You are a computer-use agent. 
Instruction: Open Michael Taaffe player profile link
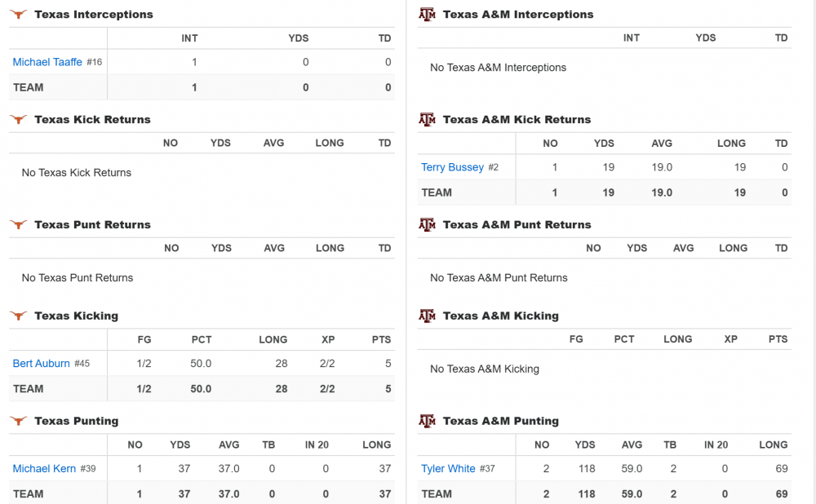(x=47, y=62)
